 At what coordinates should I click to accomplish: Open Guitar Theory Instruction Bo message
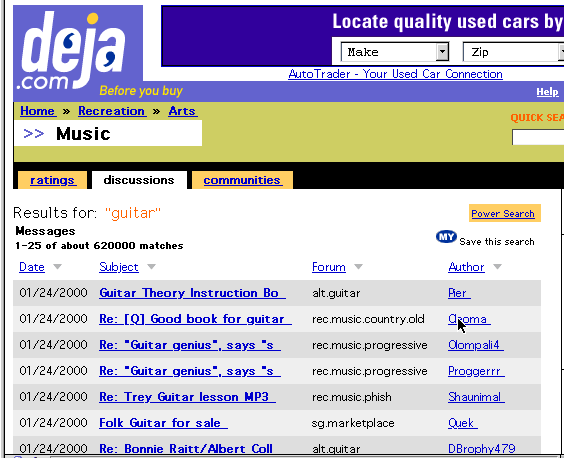point(192,293)
